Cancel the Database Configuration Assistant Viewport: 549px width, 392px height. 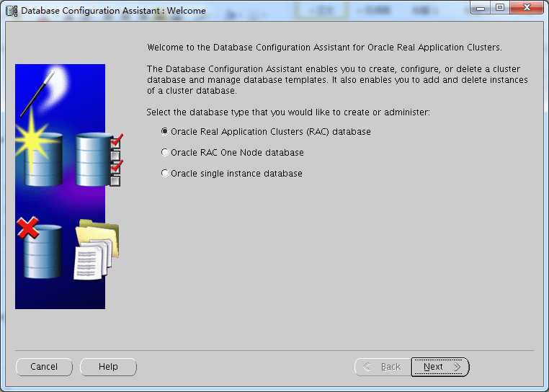(x=44, y=367)
